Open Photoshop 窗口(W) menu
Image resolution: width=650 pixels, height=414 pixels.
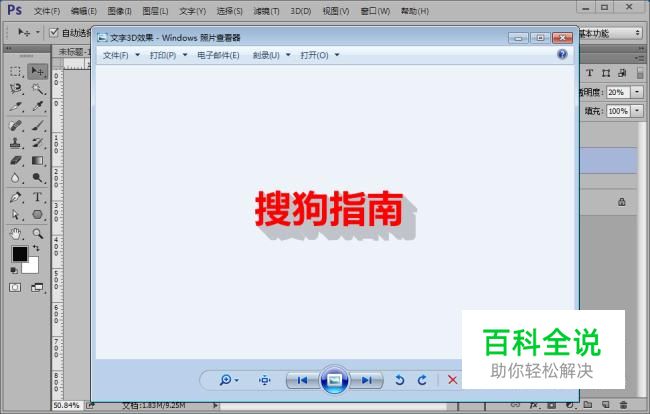tap(375, 11)
